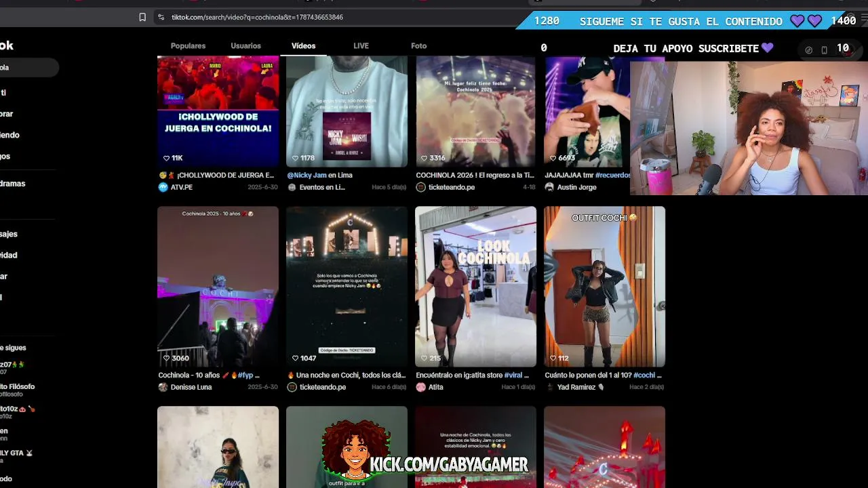Viewport: 868px width, 488px height.
Task: Switch to the Usuarios tab
Action: [245, 46]
